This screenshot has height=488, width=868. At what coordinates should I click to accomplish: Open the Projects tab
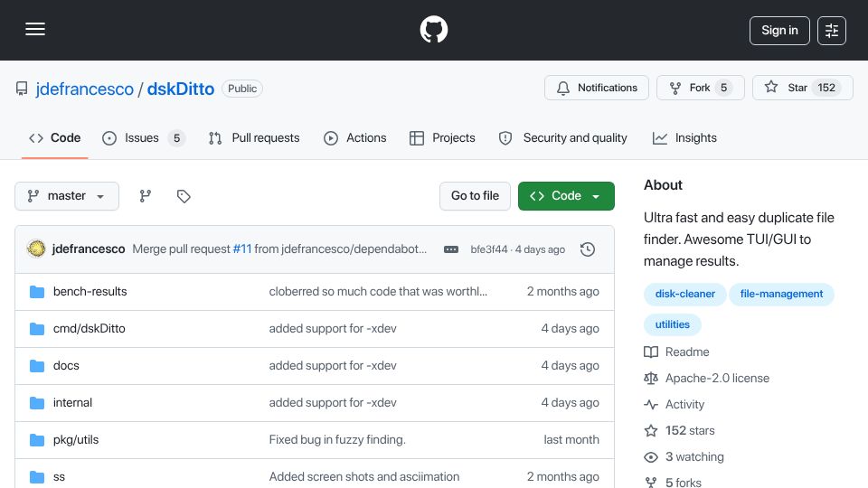pos(442,138)
